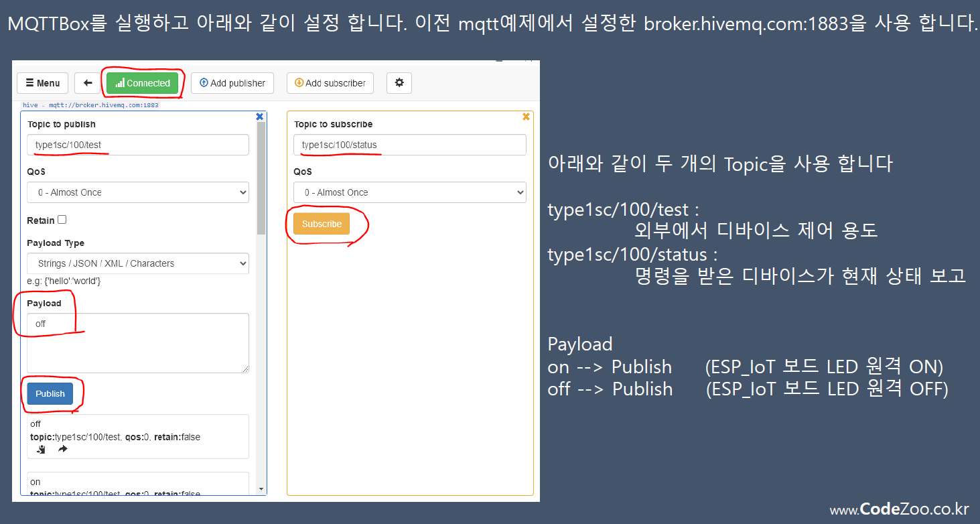This screenshot has height=524, width=980.
Task: Click Add subscriber
Action: [x=330, y=83]
